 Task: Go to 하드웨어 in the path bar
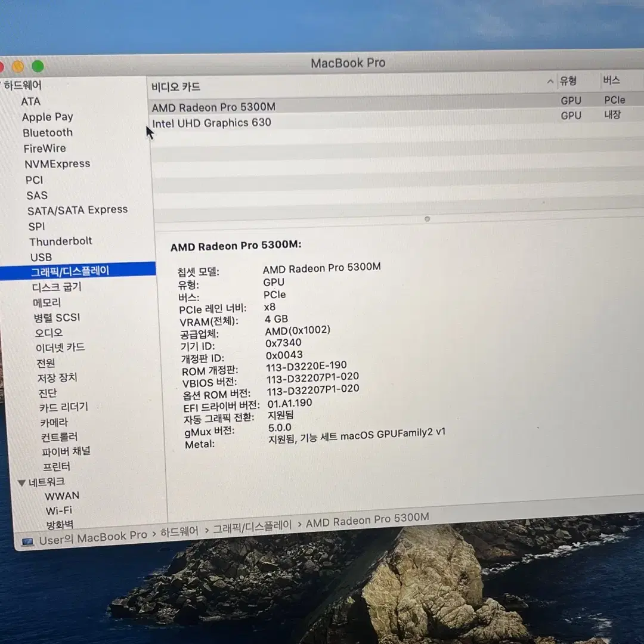coord(179,532)
